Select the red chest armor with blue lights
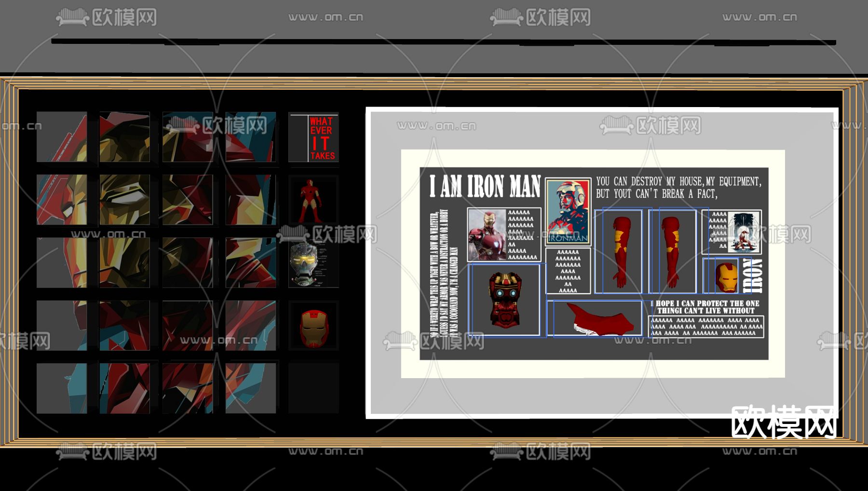The height and width of the screenshot is (491, 868). tap(504, 299)
